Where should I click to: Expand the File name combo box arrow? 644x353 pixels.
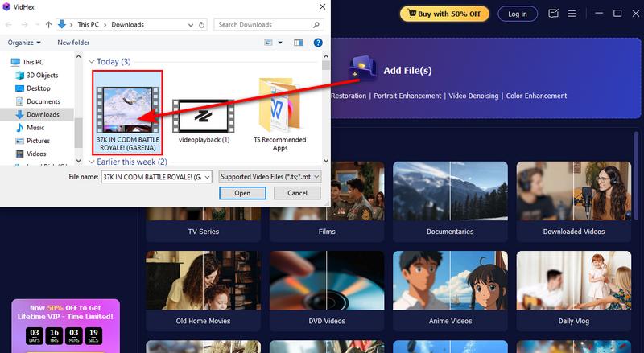point(206,176)
